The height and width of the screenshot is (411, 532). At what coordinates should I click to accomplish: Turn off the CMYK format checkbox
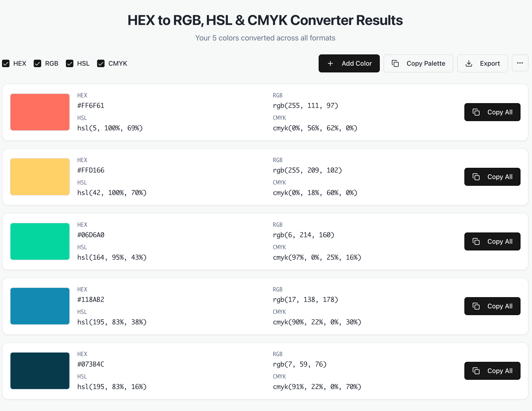click(x=101, y=63)
